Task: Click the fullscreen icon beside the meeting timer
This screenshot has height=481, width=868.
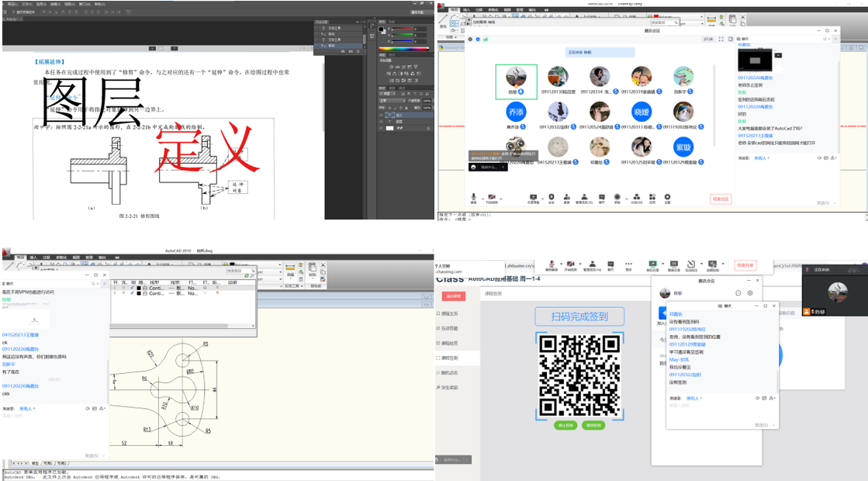Action: 721,40
